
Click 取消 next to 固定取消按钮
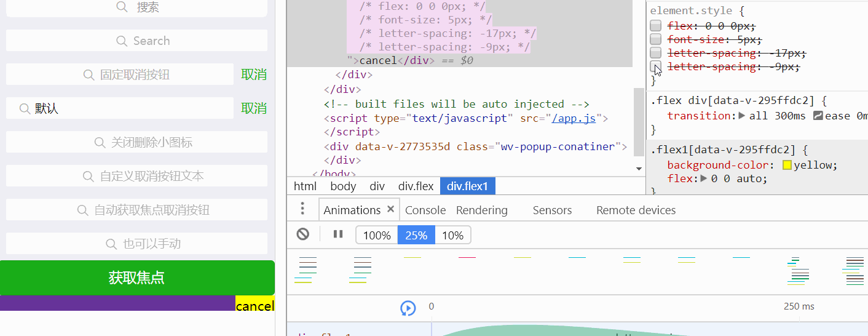(254, 74)
